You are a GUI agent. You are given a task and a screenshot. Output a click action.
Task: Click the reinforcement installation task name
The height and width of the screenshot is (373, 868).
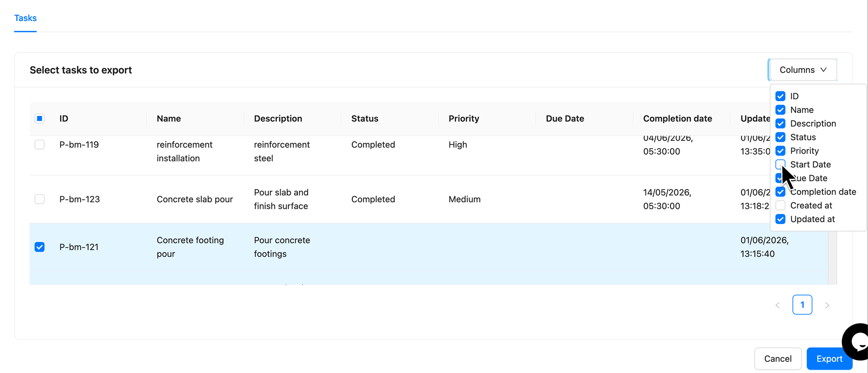(x=184, y=151)
